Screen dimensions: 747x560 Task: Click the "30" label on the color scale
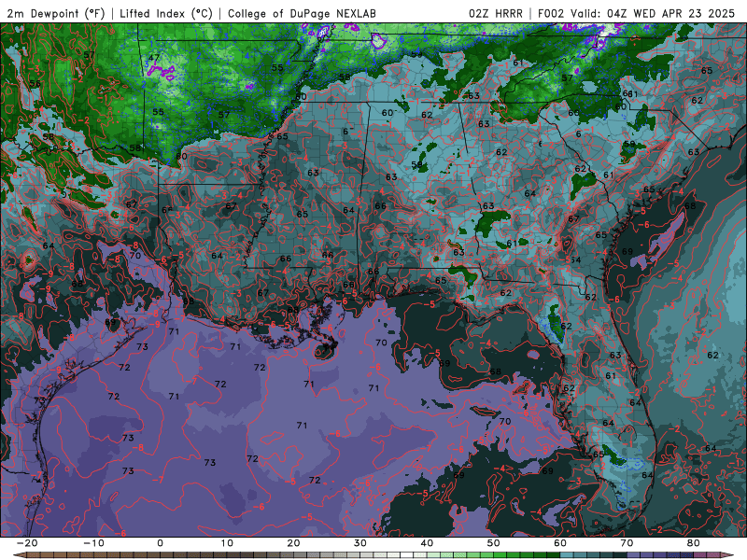[360, 543]
